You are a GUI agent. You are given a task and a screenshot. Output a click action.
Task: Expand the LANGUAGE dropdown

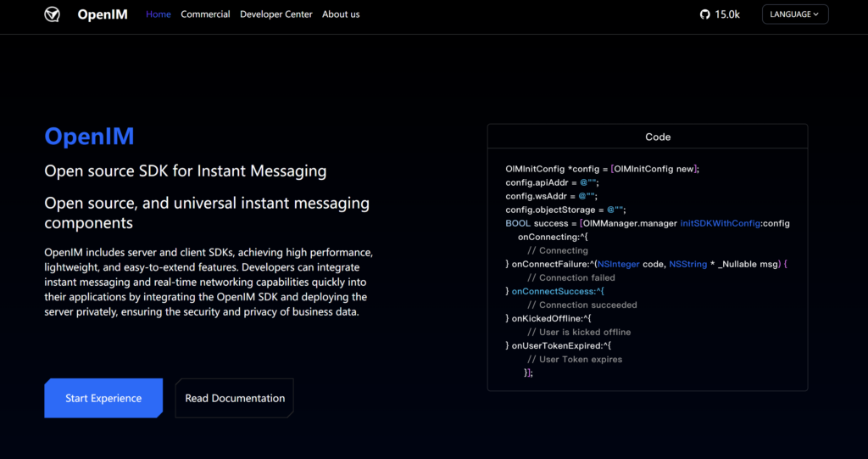[794, 14]
